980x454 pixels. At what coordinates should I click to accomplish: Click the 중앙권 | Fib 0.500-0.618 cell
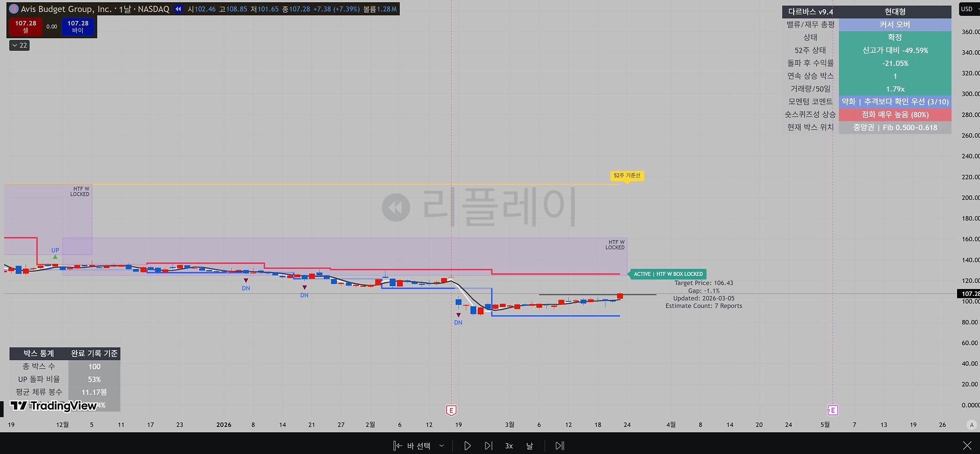click(895, 128)
